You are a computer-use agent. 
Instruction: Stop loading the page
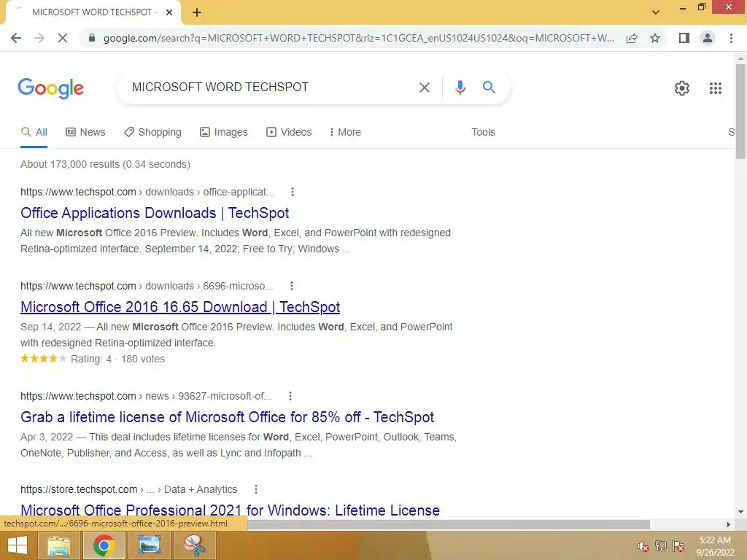click(x=63, y=38)
